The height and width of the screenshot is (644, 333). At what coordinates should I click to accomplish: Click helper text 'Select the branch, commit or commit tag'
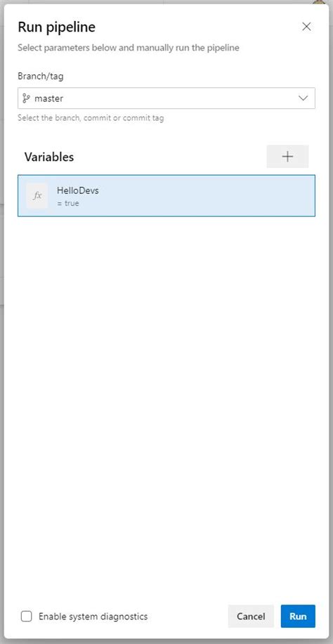pos(91,118)
